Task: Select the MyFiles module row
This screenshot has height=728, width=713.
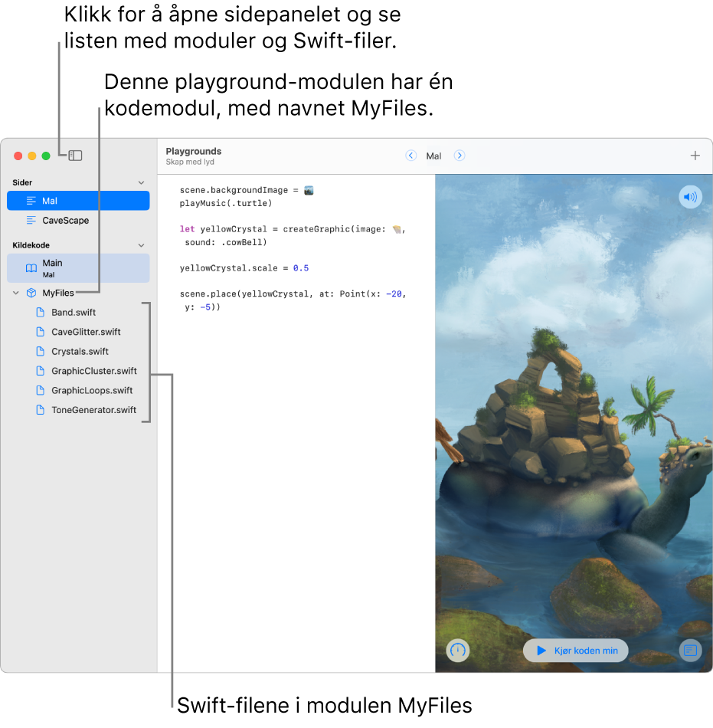Action: pos(78,293)
